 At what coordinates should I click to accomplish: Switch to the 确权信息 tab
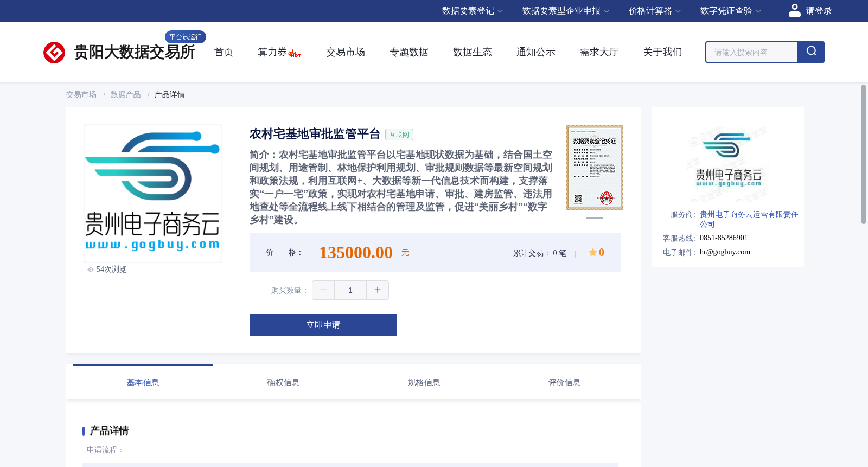point(283,382)
